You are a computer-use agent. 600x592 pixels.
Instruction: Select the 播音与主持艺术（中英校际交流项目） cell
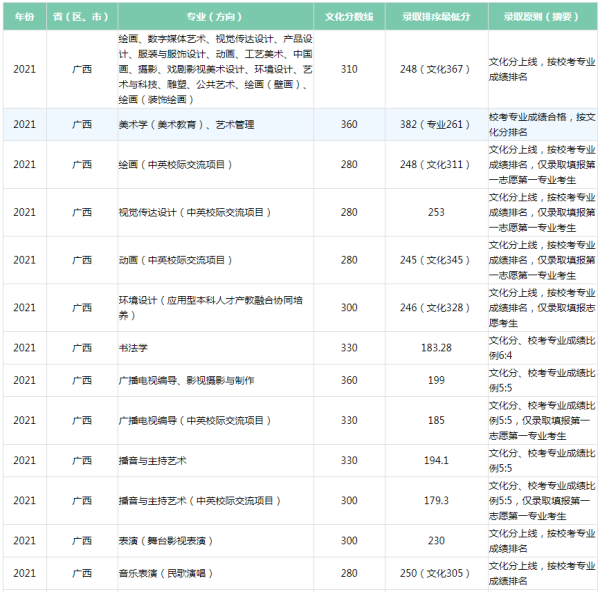[x=215, y=501]
